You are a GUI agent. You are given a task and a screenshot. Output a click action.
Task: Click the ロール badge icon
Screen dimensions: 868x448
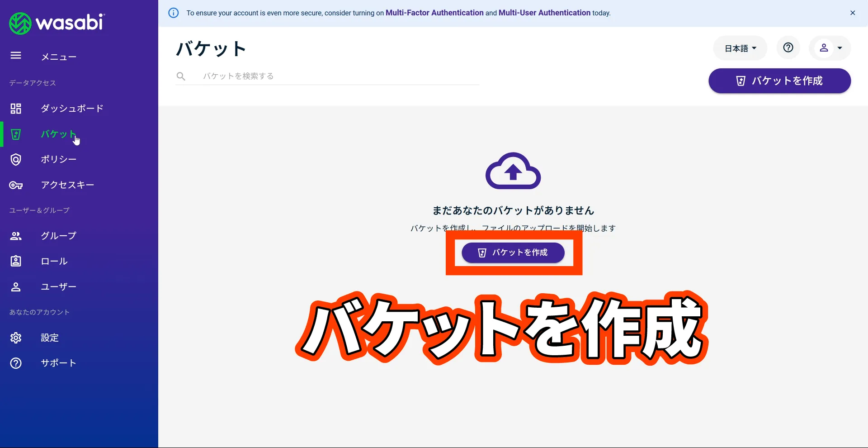[16, 261]
